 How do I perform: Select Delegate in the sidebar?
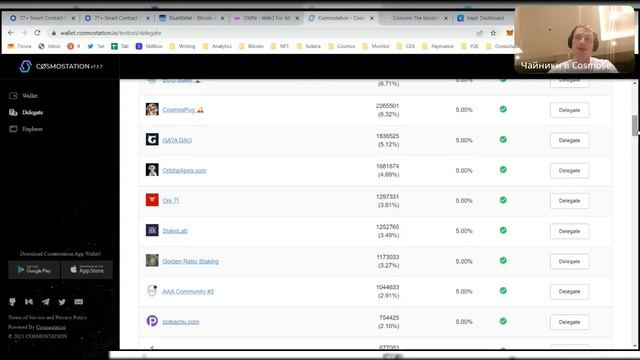pos(26,112)
